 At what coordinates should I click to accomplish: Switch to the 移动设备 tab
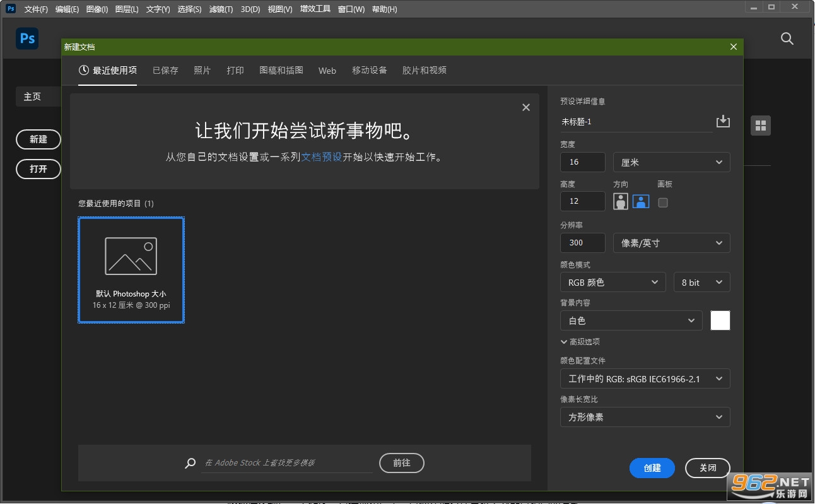[x=370, y=70]
